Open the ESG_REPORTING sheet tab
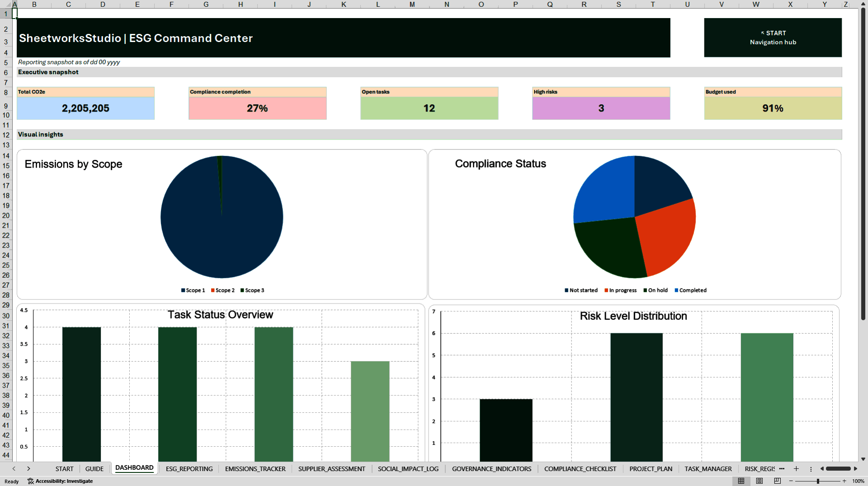 tap(189, 469)
